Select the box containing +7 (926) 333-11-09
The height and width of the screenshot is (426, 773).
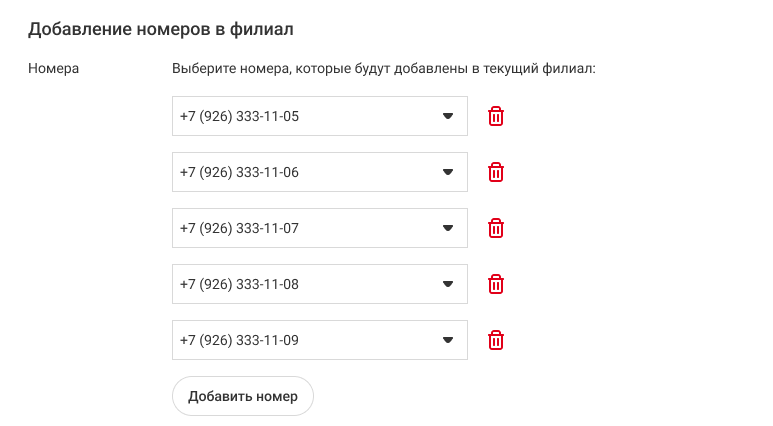[x=319, y=340]
